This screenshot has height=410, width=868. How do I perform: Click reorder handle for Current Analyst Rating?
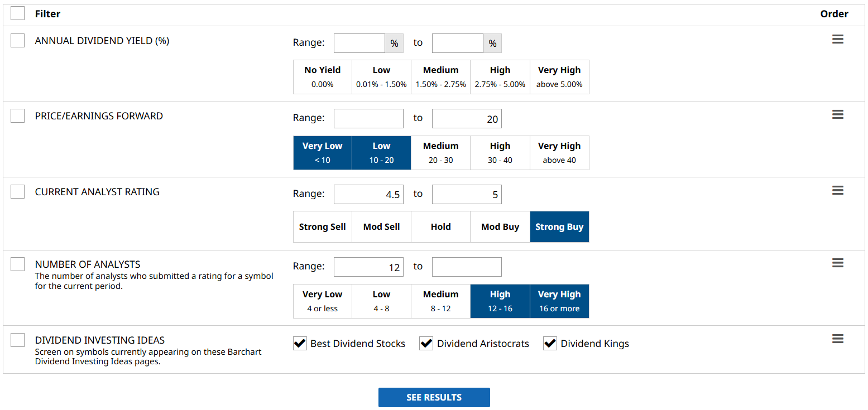(837, 191)
